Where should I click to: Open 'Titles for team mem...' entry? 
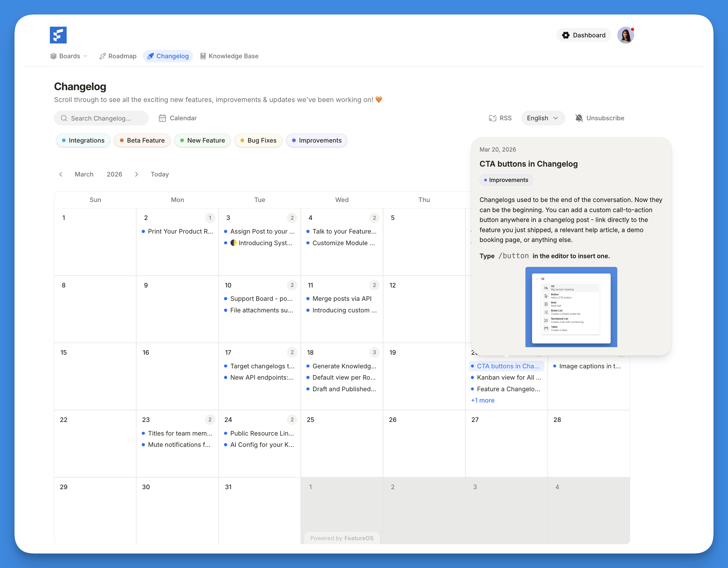pos(177,433)
